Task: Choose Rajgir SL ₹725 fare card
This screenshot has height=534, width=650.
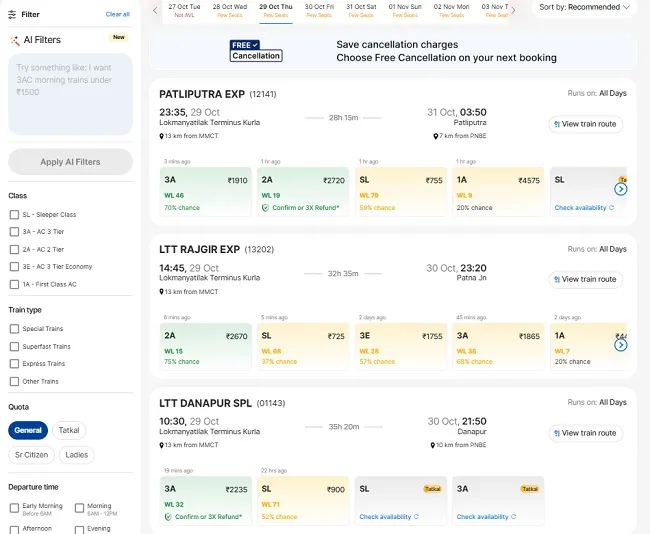Action: [x=303, y=347]
